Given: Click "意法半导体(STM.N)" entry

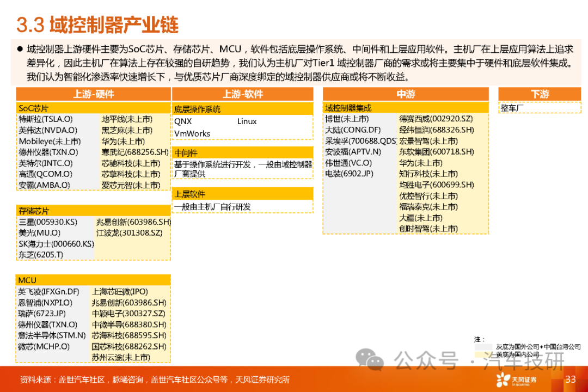Looking at the screenshot, I should point(52,335).
